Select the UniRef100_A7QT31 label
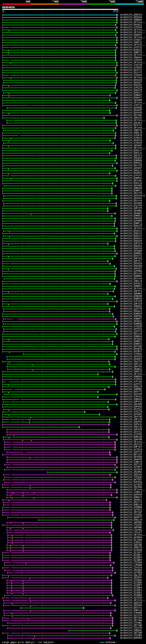The width and height of the screenshot is (146, 644). click(x=131, y=105)
